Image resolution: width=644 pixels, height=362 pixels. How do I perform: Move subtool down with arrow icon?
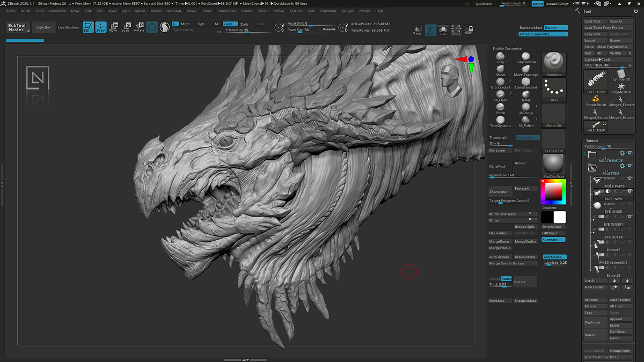627,280
